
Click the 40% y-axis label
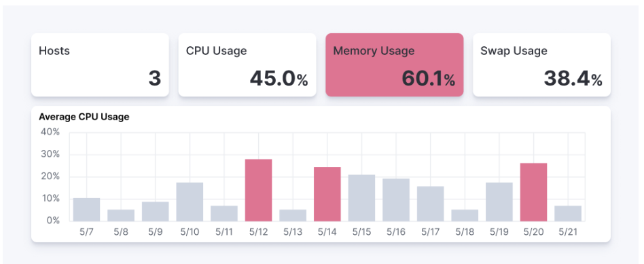click(x=50, y=132)
